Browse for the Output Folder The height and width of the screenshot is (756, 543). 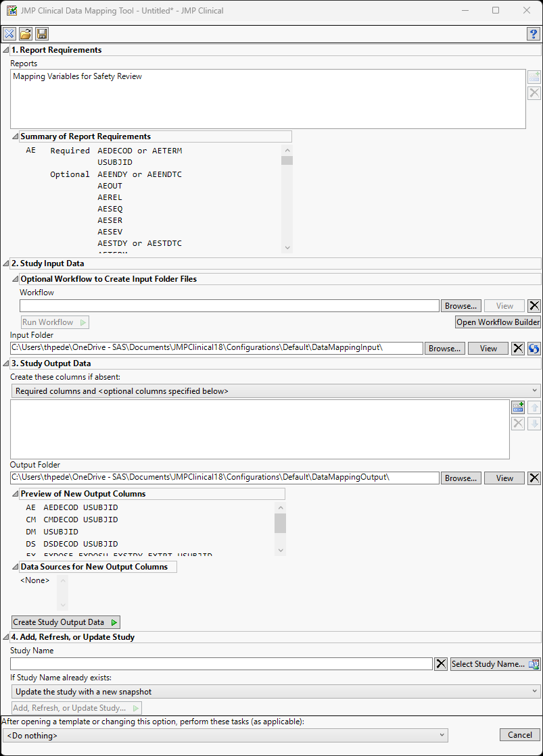(x=461, y=478)
